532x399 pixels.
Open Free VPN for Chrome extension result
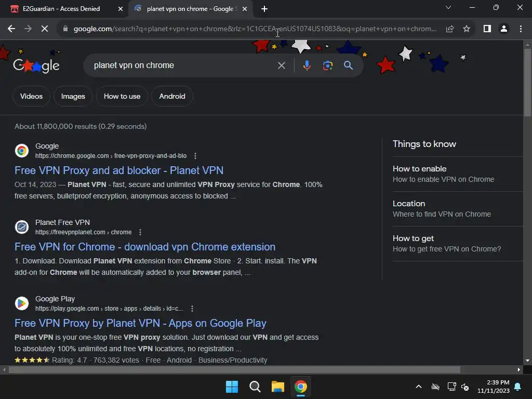pos(145,247)
